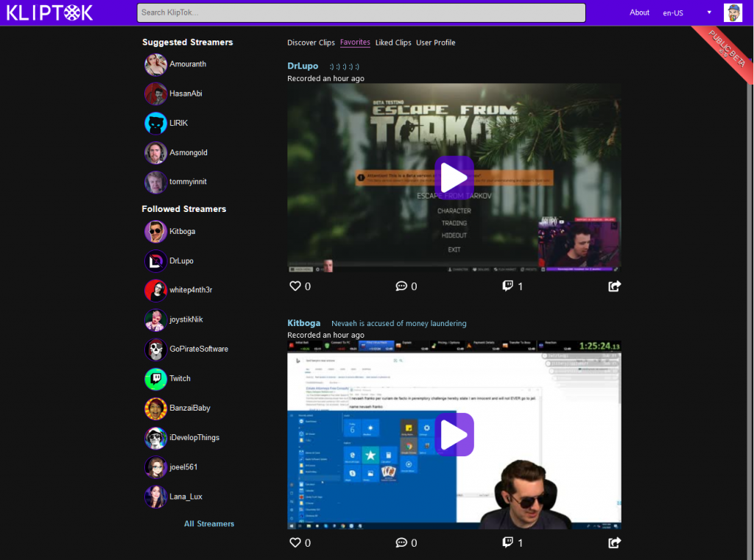Click Kitboga's avatar in Followed Streamers
Screen dimensions: 754x560
pyautogui.click(x=156, y=232)
